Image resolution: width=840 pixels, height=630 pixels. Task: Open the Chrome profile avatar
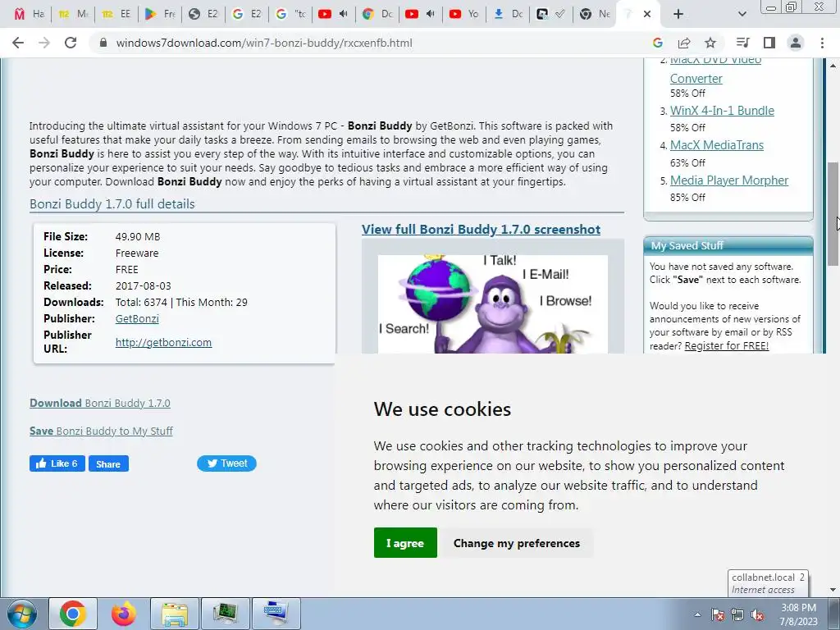(x=796, y=43)
